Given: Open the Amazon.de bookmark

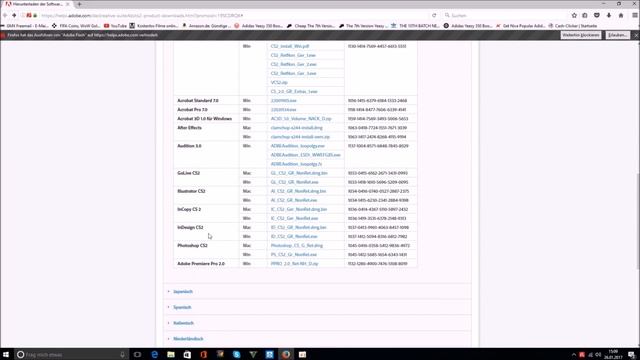Looking at the screenshot, I should pos(207,26).
